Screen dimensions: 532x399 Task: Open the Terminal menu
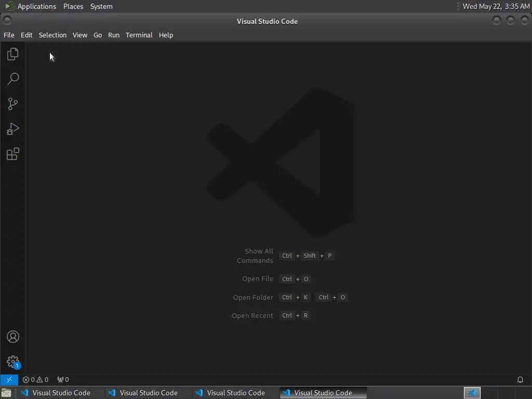(x=139, y=35)
